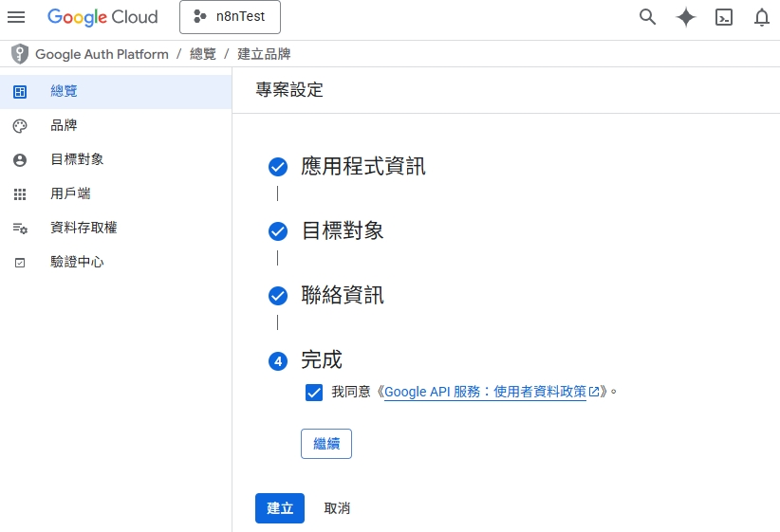This screenshot has height=532, width=780.
Task: Click the search magnifier icon
Action: (x=647, y=17)
